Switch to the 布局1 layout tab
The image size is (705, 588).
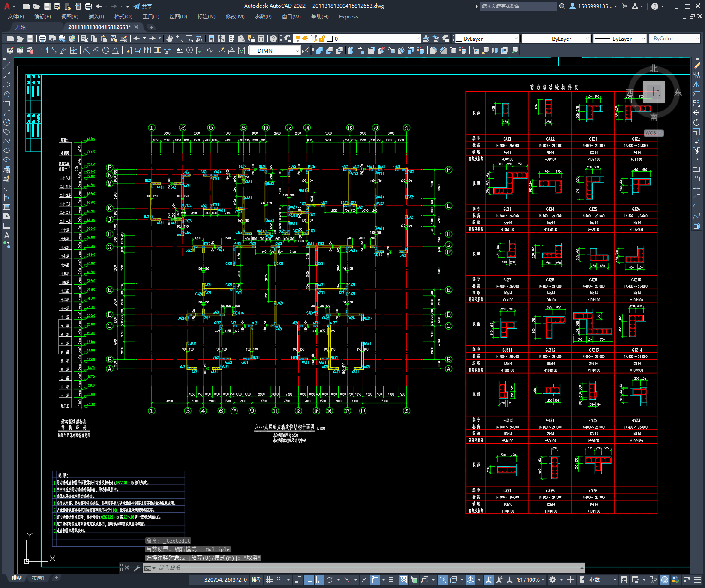(x=38, y=578)
